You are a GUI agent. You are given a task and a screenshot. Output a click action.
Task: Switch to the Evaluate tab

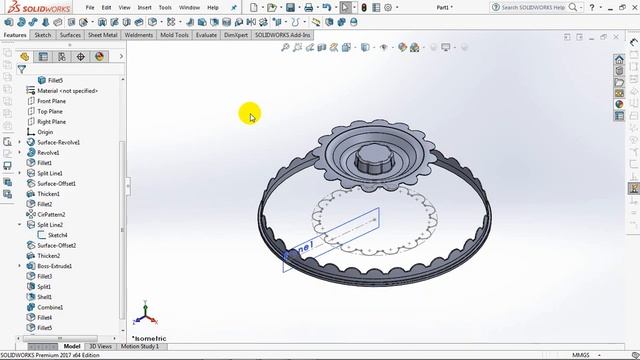[x=206, y=35]
